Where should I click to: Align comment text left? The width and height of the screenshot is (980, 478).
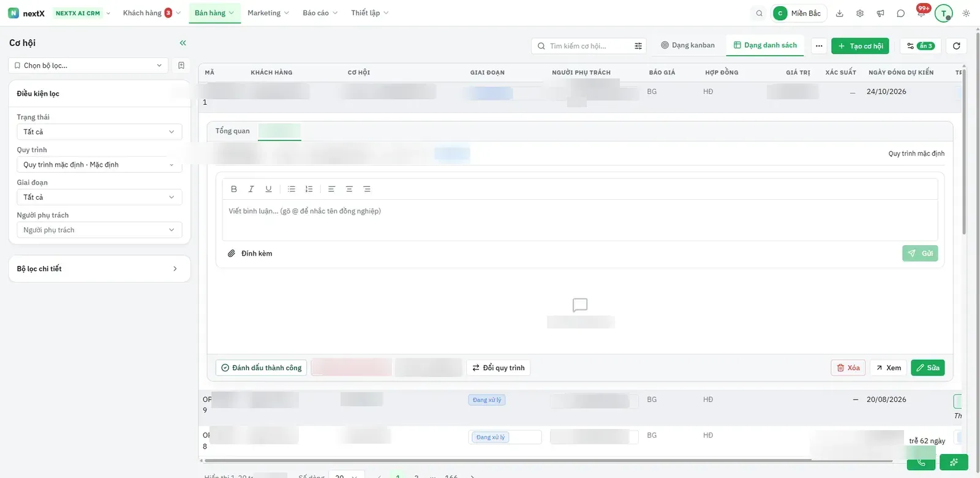tap(331, 189)
